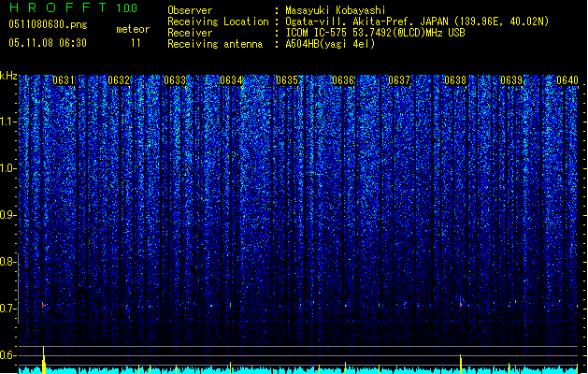Click the 0.8 frequency axis label
This screenshot has width=588, height=374.
pos(7,262)
